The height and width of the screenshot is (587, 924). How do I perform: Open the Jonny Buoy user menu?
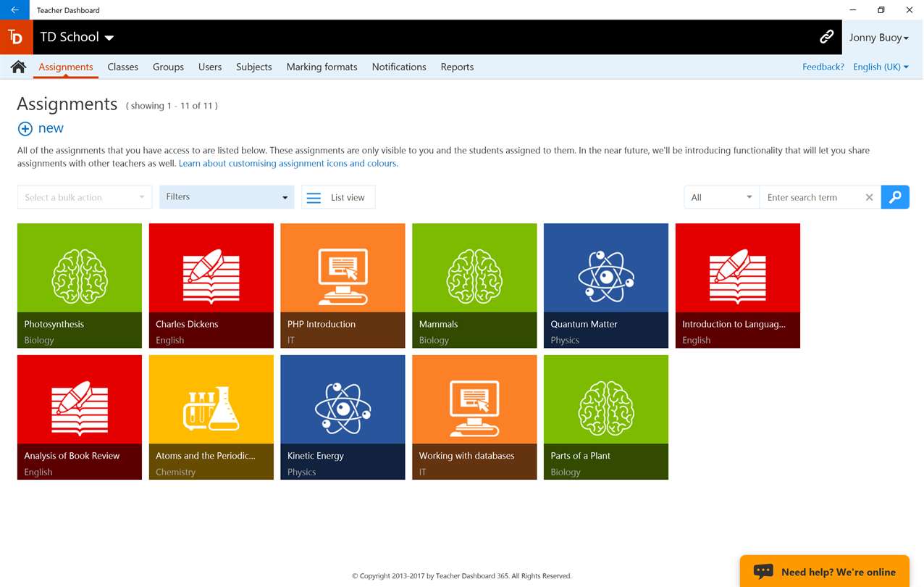(879, 38)
